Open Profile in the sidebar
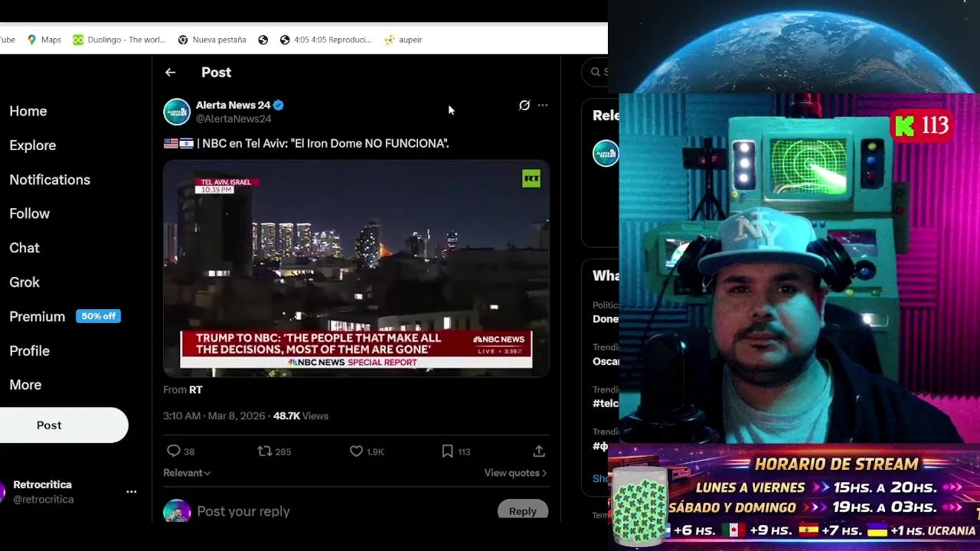980x551 pixels. coord(30,350)
